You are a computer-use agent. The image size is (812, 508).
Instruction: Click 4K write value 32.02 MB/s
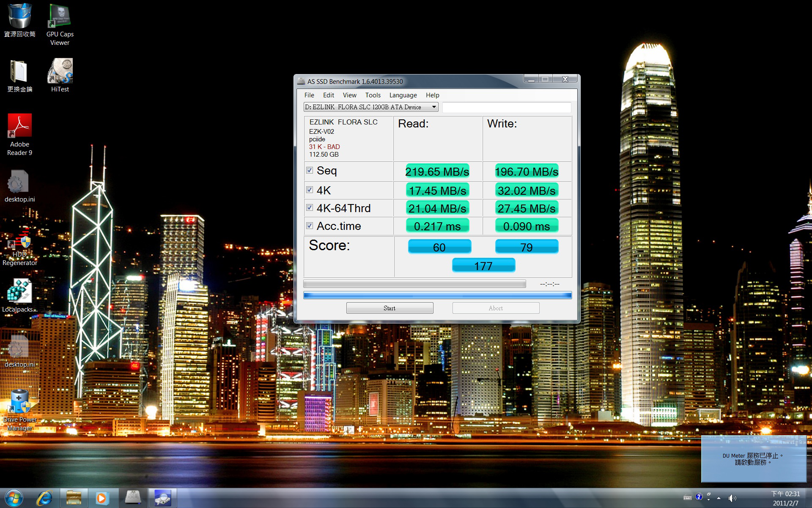527,190
